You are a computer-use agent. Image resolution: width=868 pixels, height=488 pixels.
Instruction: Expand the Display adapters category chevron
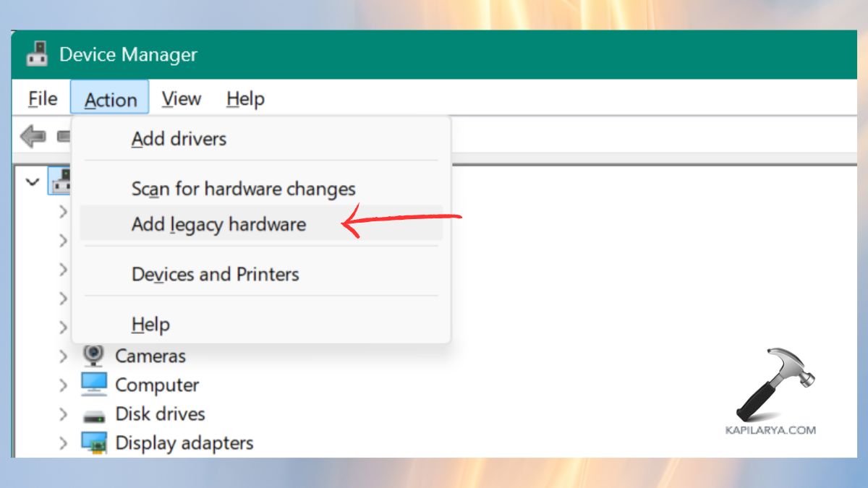click(64, 442)
